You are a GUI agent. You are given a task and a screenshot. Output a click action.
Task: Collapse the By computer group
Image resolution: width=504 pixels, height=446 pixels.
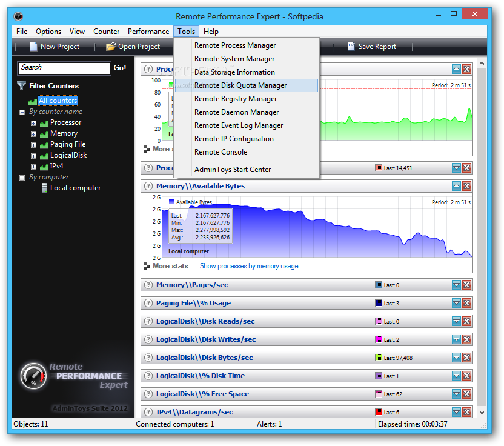pos(22,178)
